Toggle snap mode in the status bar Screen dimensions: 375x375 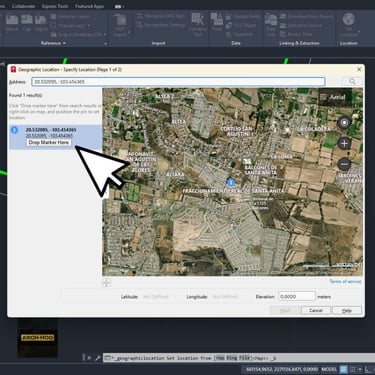352,369
